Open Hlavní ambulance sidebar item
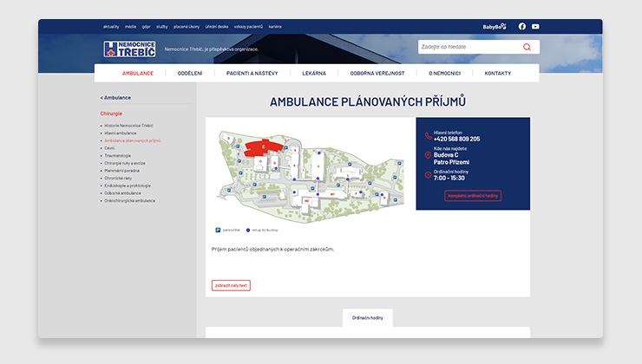The image size is (642, 364). (121, 133)
